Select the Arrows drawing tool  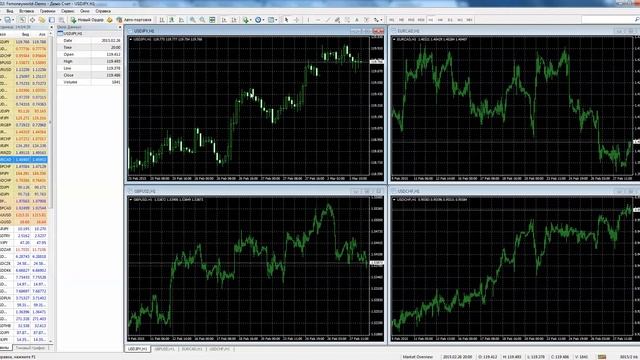(x=376, y=20)
